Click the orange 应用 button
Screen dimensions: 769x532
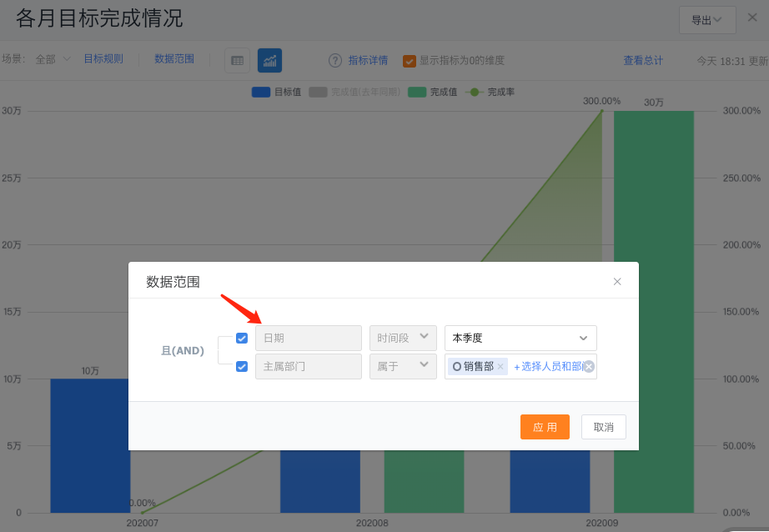545,427
